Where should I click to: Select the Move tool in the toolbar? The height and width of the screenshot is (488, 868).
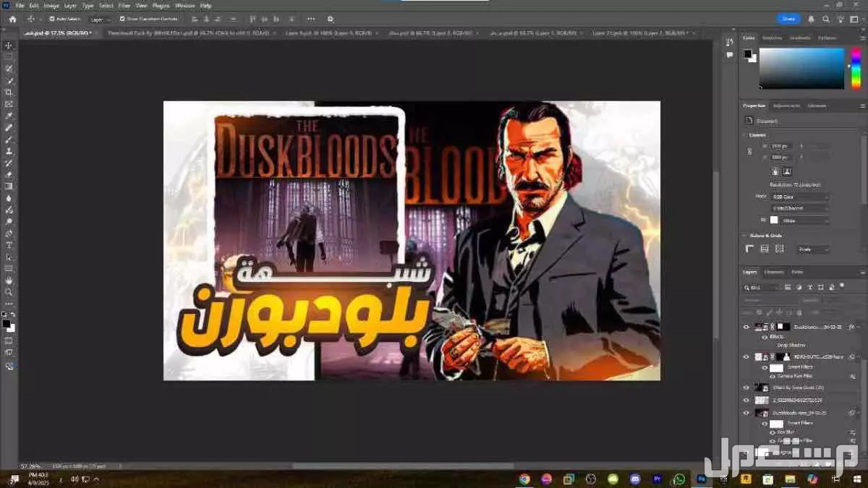tap(9, 45)
